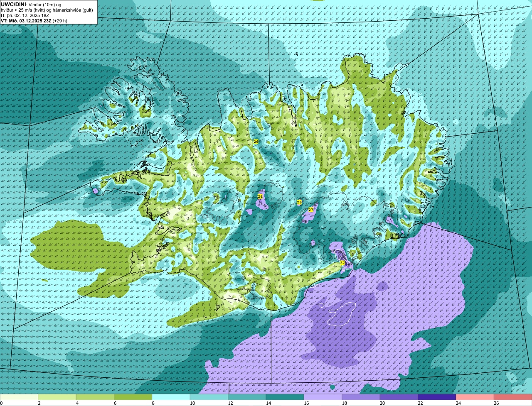Click the yellow gust label '37'
The image size is (532, 406).
tap(342, 263)
